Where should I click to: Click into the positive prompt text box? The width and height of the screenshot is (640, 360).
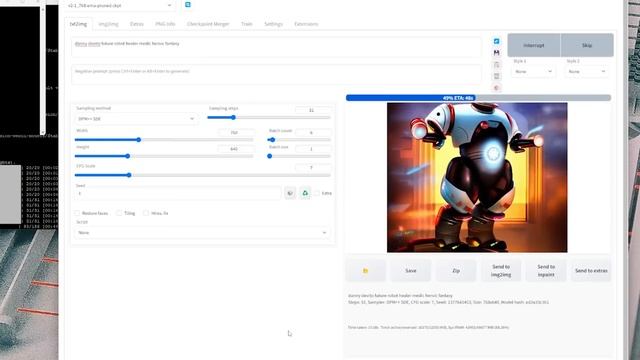click(276, 47)
